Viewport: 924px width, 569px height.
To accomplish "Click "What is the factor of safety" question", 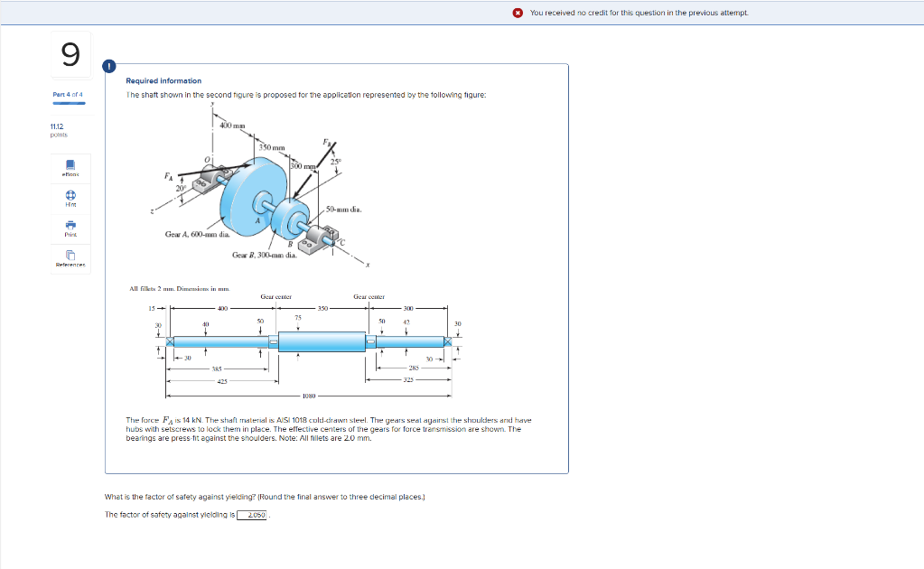I will pyautogui.click(x=265, y=497).
